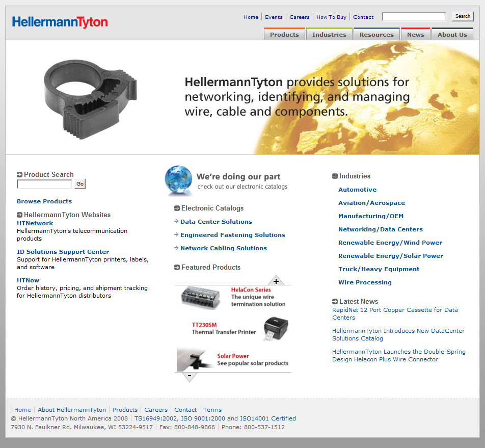Screen dimensions: 485x448
Task: Open Network Cabling Solutions catalog
Action: coord(224,248)
